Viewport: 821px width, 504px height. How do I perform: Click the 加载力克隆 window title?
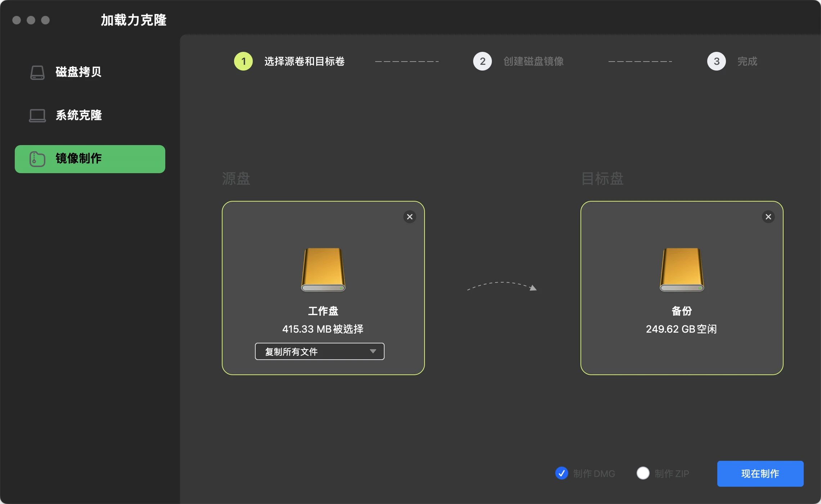pyautogui.click(x=134, y=20)
